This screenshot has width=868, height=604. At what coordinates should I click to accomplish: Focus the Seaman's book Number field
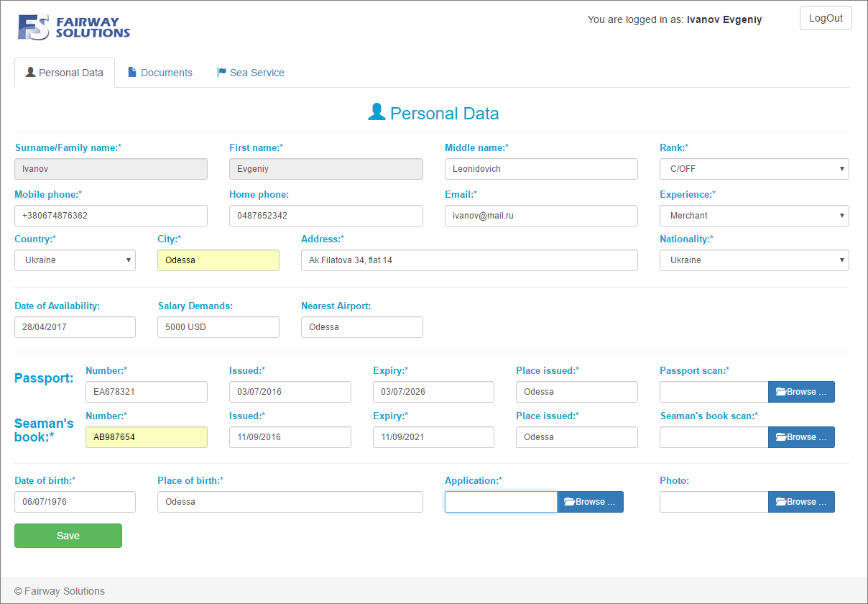click(x=147, y=437)
